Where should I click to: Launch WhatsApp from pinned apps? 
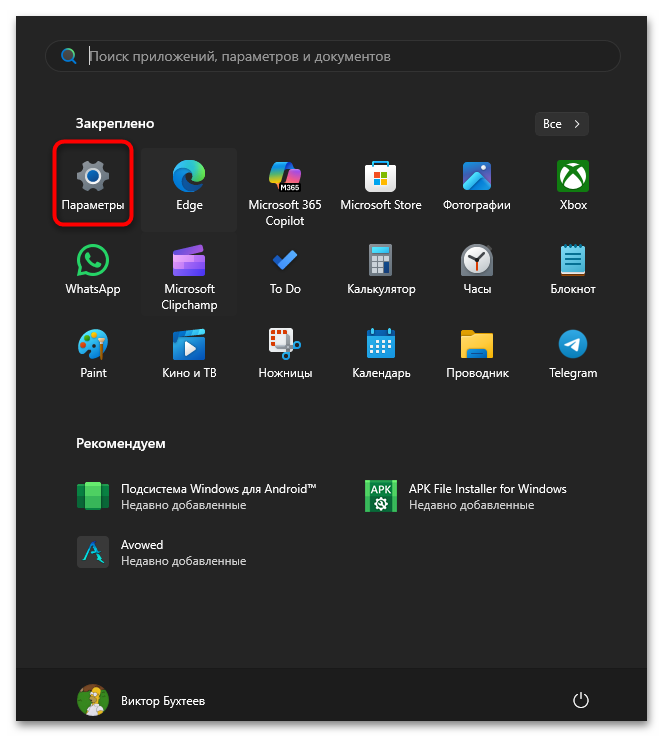[x=93, y=269]
